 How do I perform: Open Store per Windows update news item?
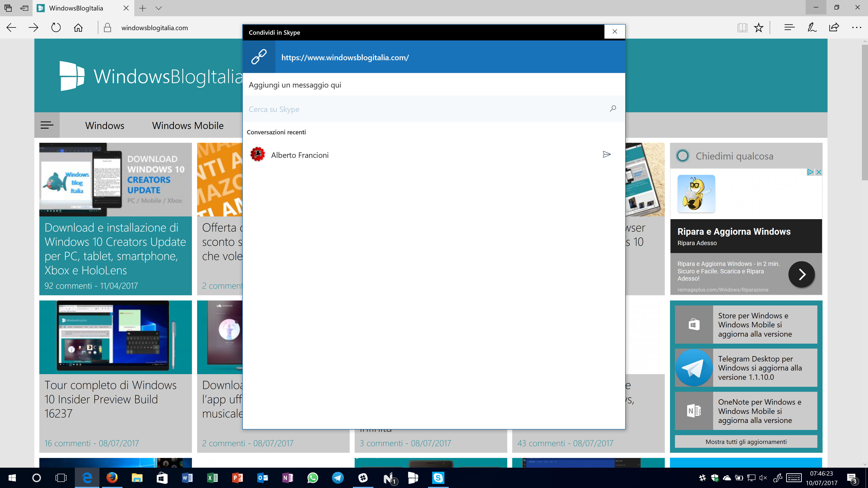746,325
